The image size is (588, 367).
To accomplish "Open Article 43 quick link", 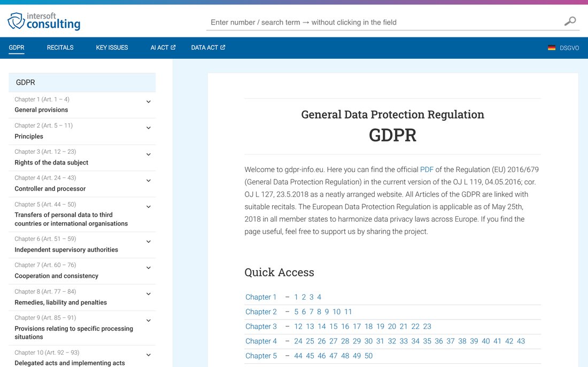I will (x=521, y=341).
